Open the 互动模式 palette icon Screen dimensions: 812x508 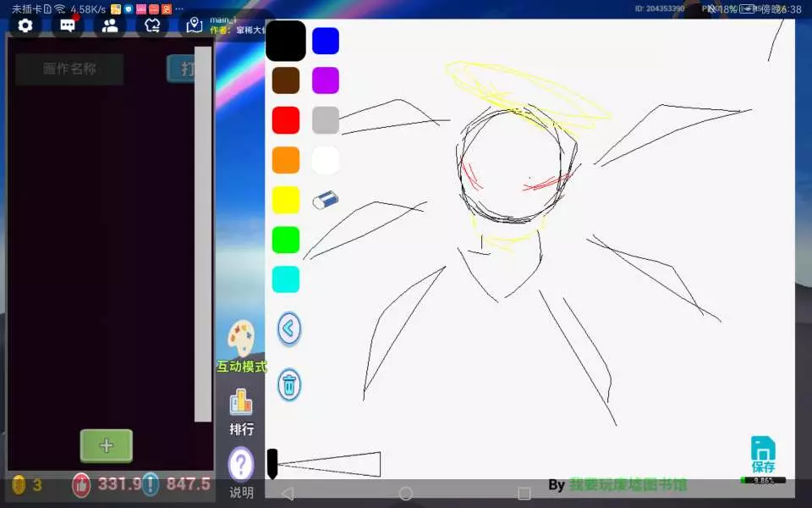(241, 338)
